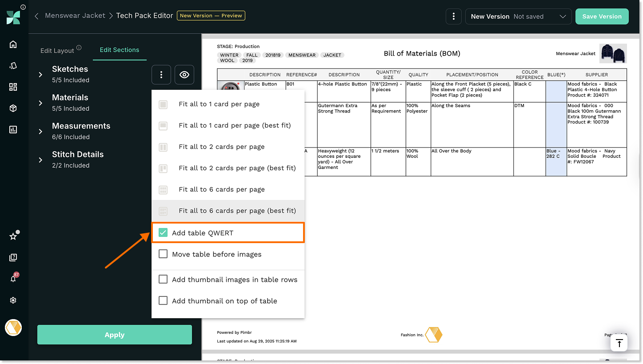Enable Move table before images checkbox
Image resolution: width=643 pixels, height=364 pixels.
[x=163, y=254]
